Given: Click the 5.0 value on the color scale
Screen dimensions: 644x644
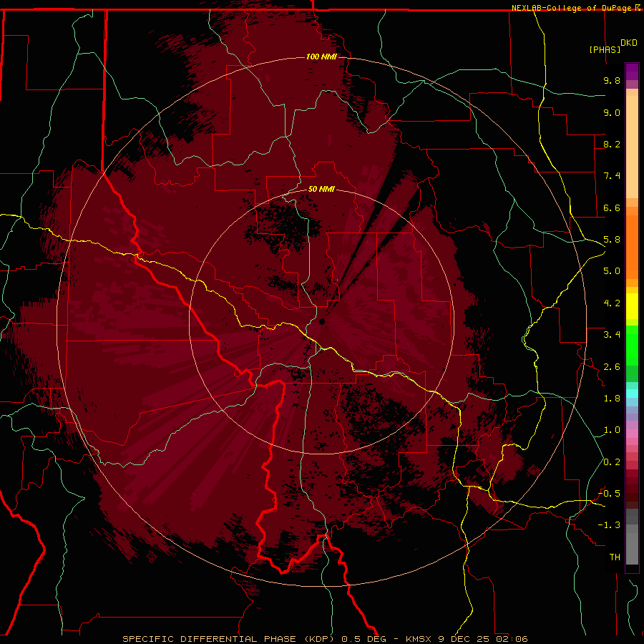Looking at the screenshot, I should click(x=612, y=271).
